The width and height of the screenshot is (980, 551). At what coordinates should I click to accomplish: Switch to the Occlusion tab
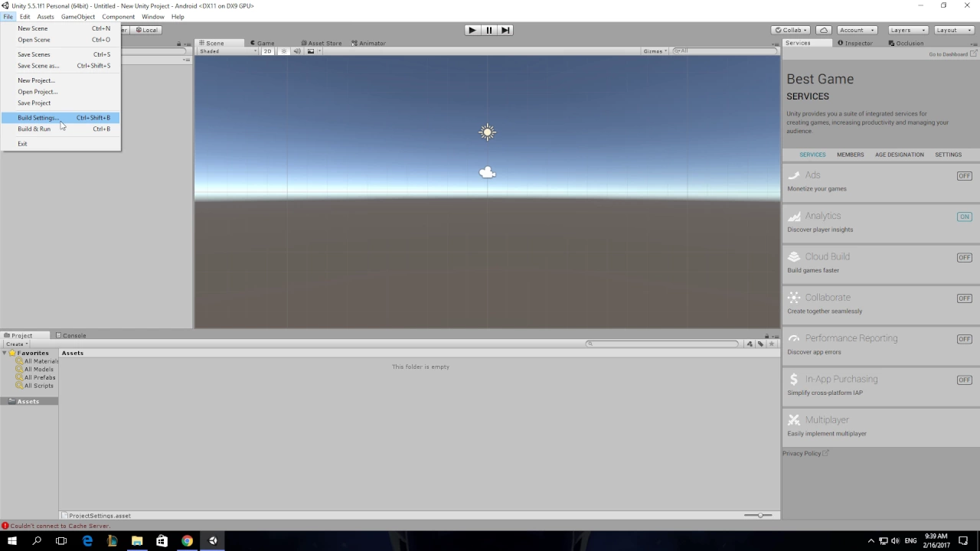coord(906,43)
